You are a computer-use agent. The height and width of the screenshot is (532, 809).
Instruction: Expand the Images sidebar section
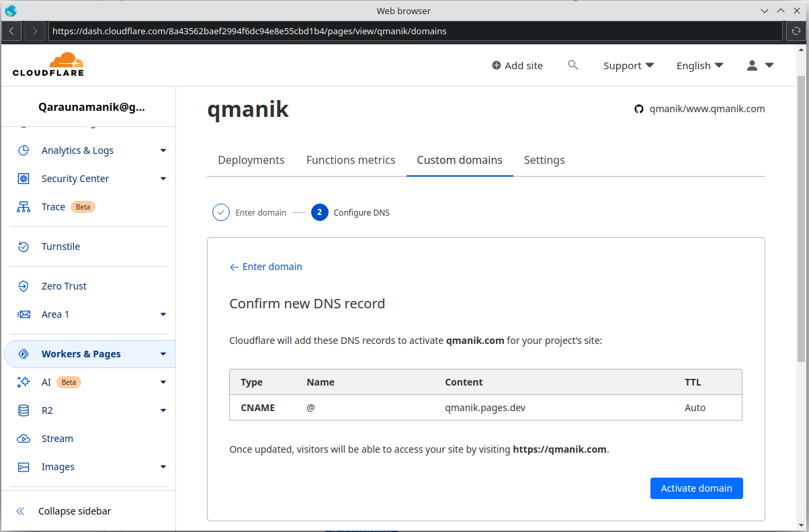pyautogui.click(x=58, y=466)
